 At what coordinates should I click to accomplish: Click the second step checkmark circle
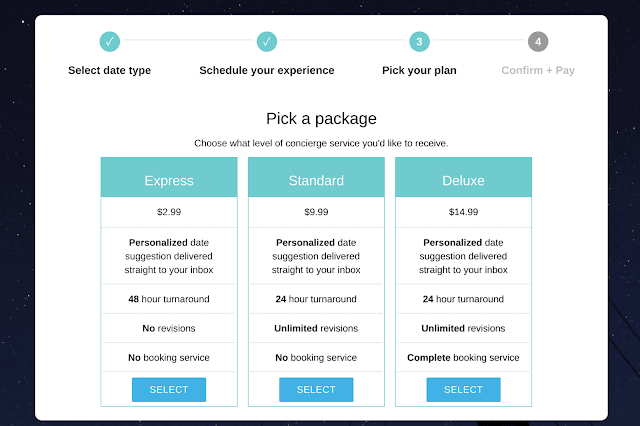click(x=267, y=42)
